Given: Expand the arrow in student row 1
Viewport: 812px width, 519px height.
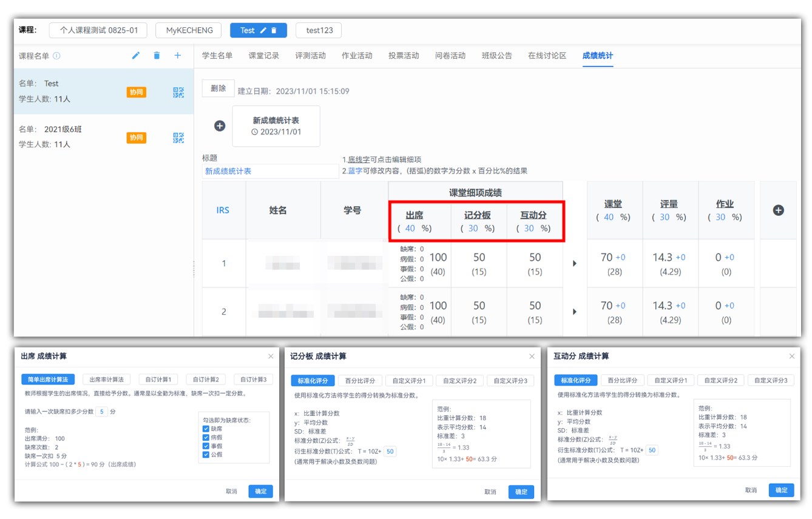Looking at the screenshot, I should (x=575, y=264).
